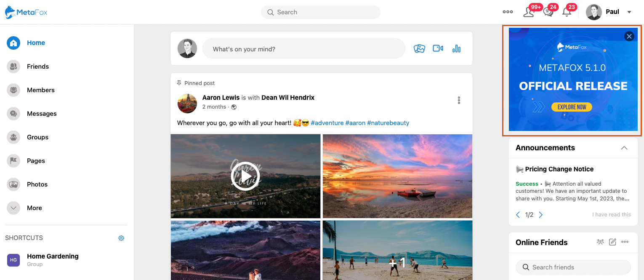Click the video camera icon in composer
Screen dimensions: 644x280
(438, 49)
